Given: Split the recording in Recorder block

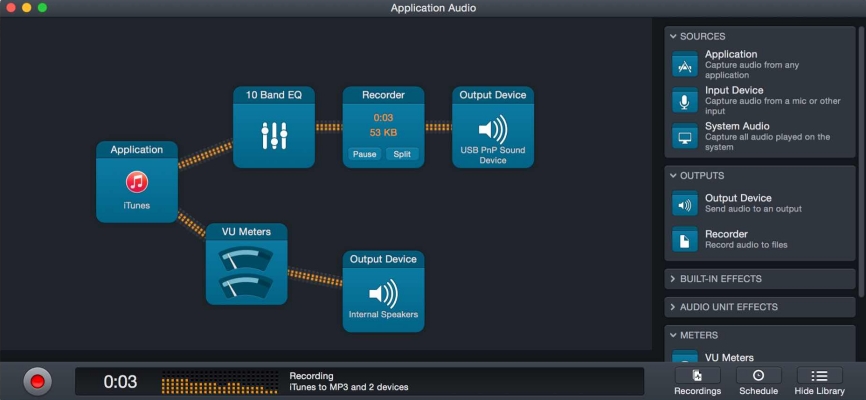Looking at the screenshot, I should (x=402, y=154).
